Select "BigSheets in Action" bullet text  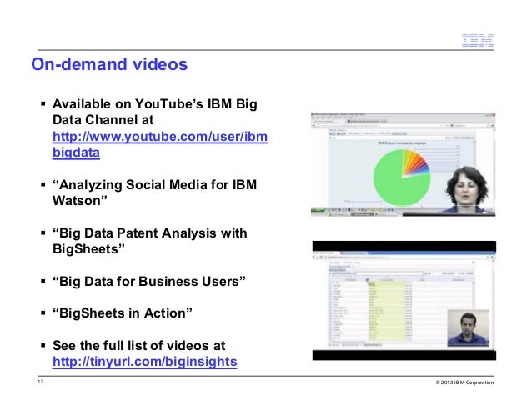pos(123,313)
